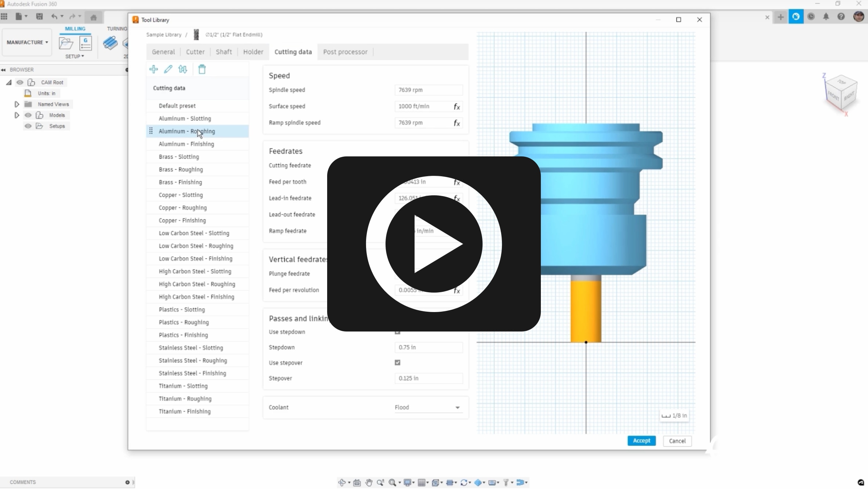Click the Spindle speed 7639 rpm field

[428, 90]
